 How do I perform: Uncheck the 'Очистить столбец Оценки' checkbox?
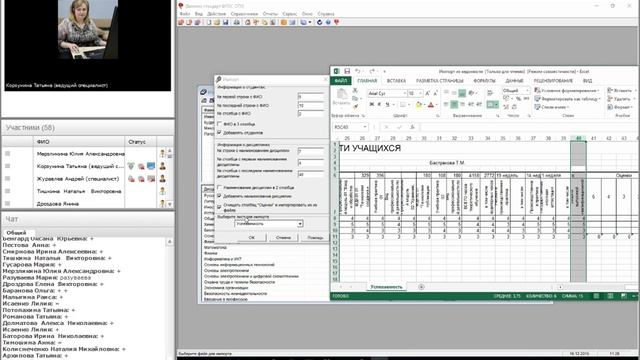click(x=219, y=207)
